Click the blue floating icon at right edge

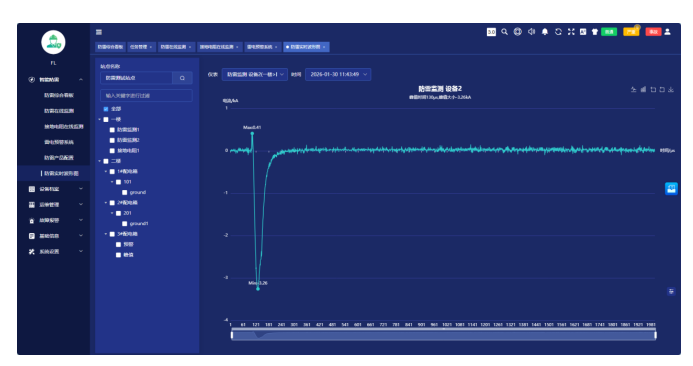pos(671,189)
